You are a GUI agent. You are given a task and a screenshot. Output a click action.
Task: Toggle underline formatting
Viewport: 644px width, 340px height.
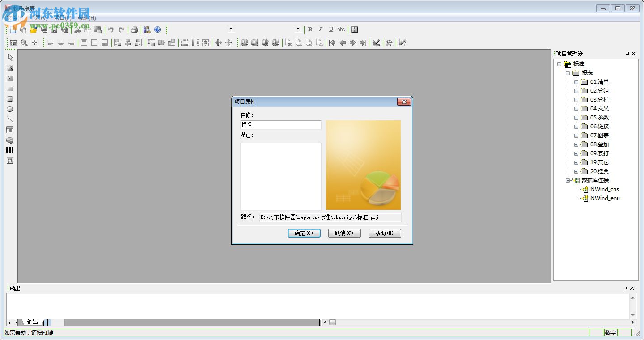click(330, 29)
